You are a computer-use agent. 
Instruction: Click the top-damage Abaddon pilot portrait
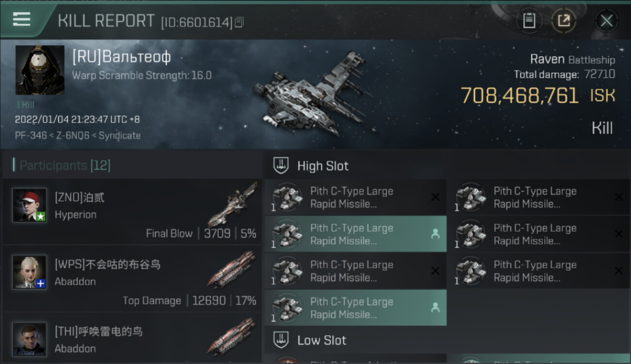(x=30, y=272)
